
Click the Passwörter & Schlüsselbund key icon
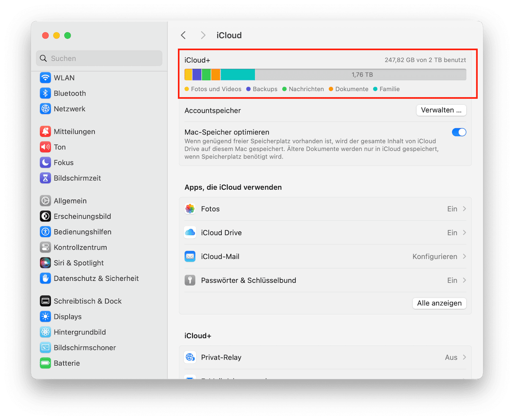click(x=190, y=280)
